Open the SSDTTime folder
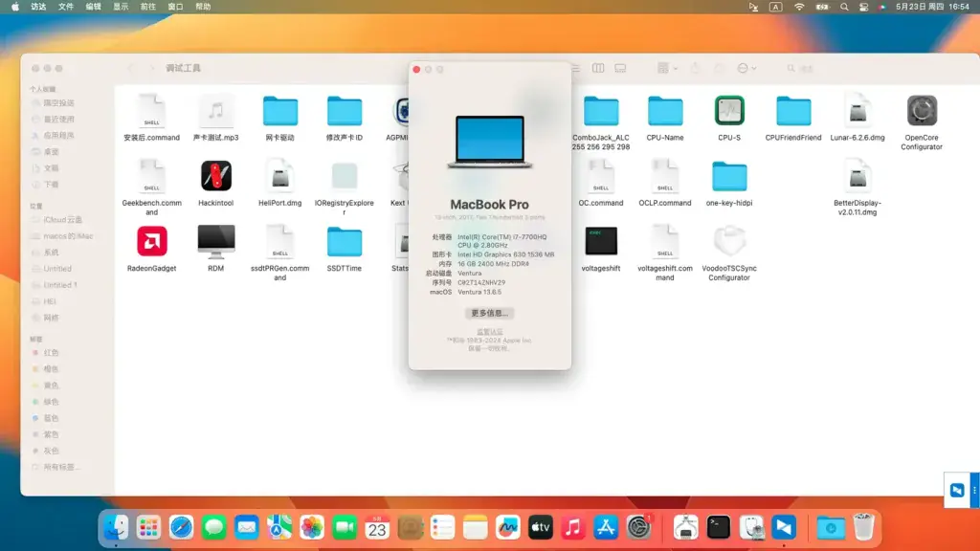This screenshot has width=980, height=551. 344,241
